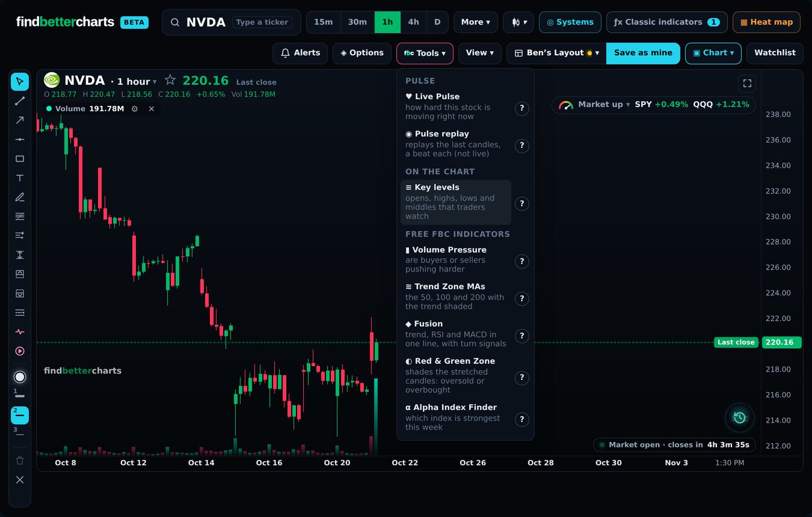Click the pink pulse waveform sidebar icon
This screenshot has height=517, width=812.
click(20, 332)
